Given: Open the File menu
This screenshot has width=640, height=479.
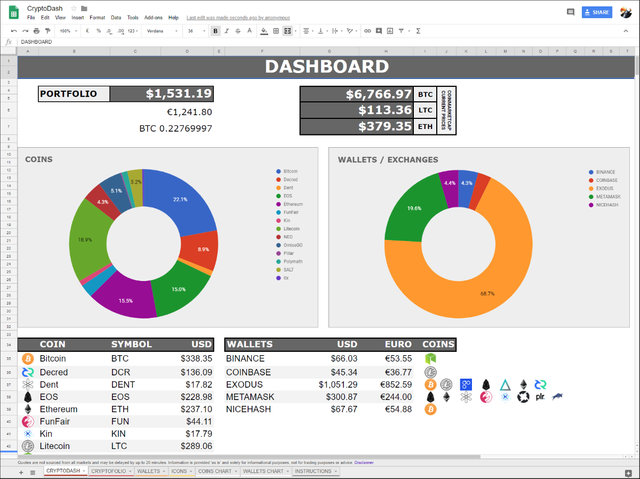Looking at the screenshot, I should point(31,18).
